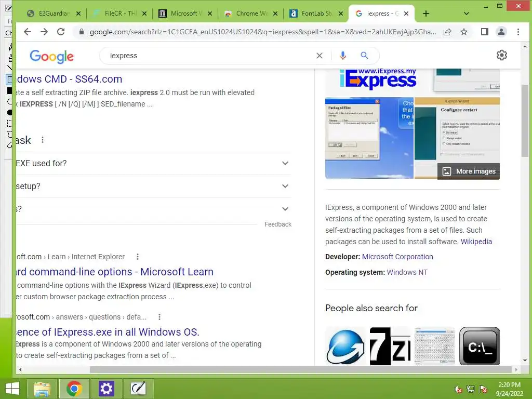Click the browser forward arrow
This screenshot has height=399, width=532.
click(x=44, y=32)
